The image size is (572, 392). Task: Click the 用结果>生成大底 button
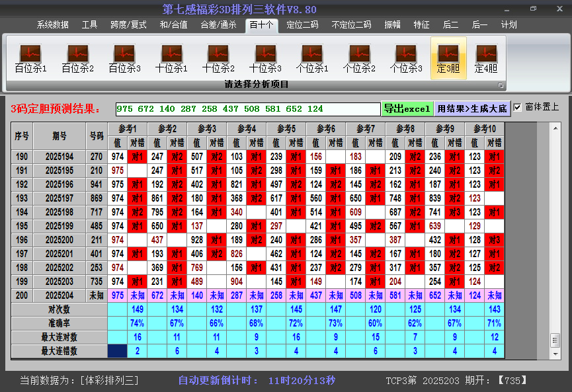click(x=472, y=108)
